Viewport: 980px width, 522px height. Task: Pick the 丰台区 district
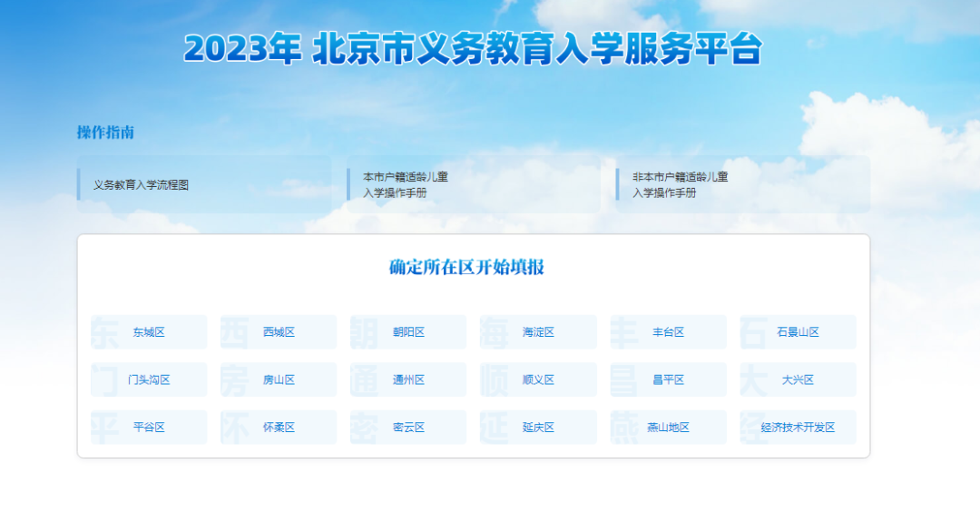coord(668,332)
